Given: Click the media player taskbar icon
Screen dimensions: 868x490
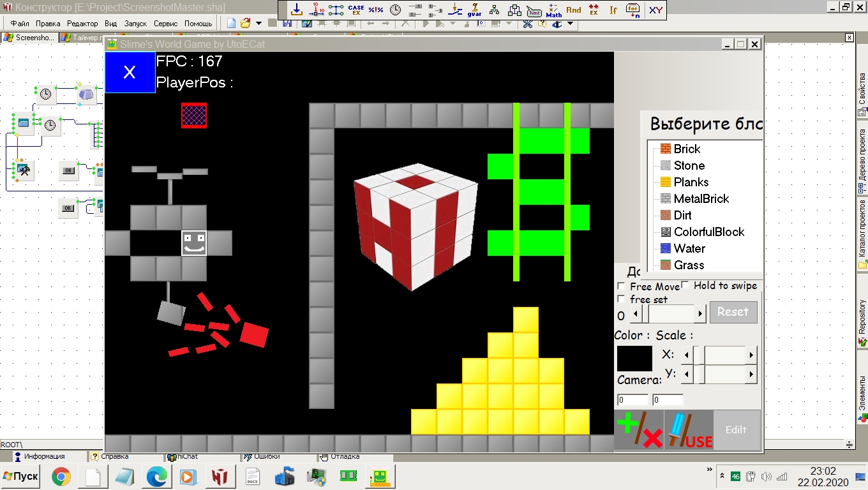Looking at the screenshot, I should pos(188,477).
